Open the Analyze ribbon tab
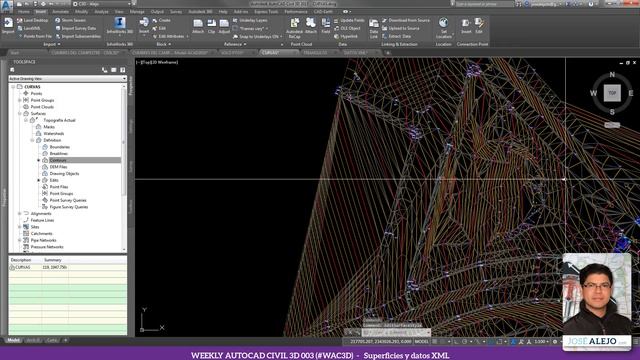This screenshot has width=640, height=360. [102, 12]
